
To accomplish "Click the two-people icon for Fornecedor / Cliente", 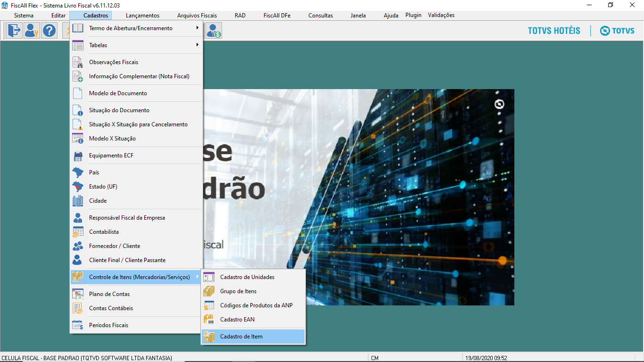I will coord(78,246).
